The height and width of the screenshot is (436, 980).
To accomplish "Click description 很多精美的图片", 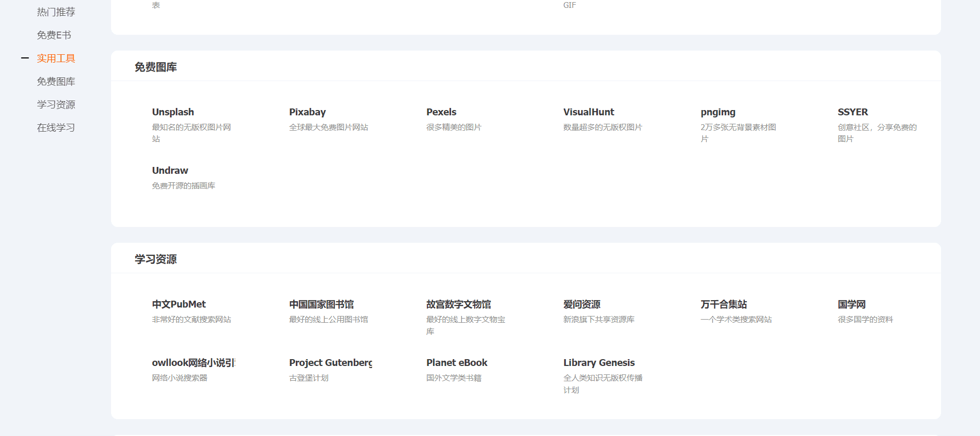I will (454, 127).
